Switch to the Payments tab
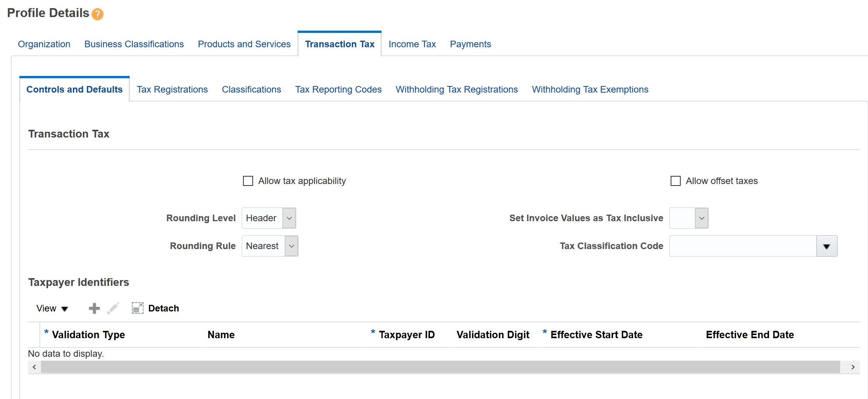The width and height of the screenshot is (868, 399). point(470,44)
